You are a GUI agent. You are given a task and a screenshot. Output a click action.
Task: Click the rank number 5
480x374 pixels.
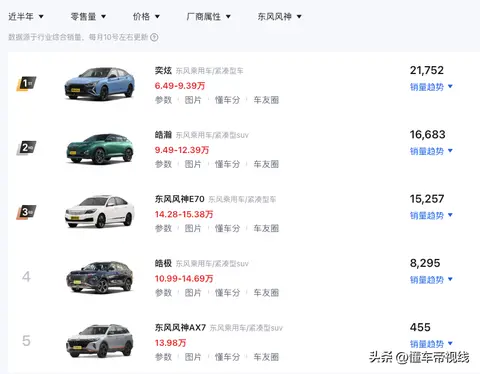click(26, 341)
